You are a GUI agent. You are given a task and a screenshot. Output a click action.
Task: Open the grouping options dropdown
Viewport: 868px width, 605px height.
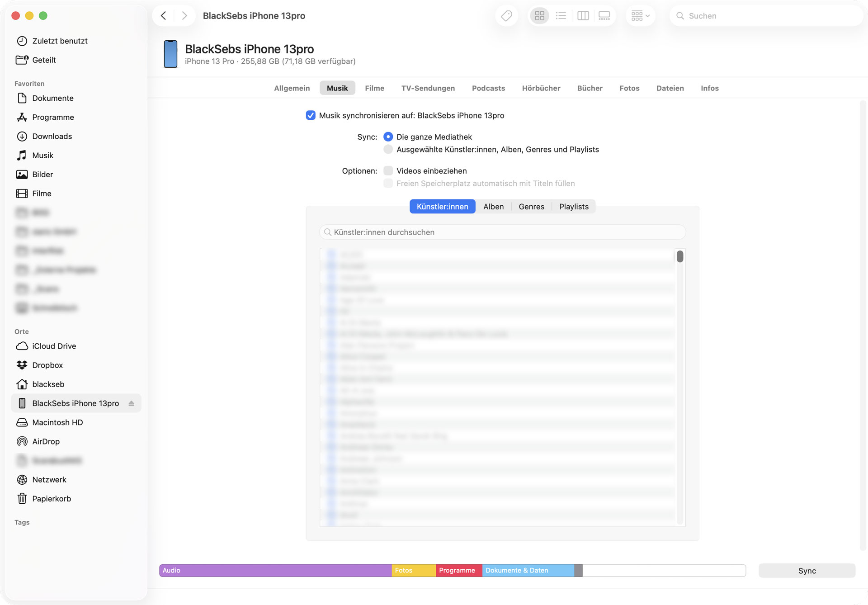coord(640,16)
